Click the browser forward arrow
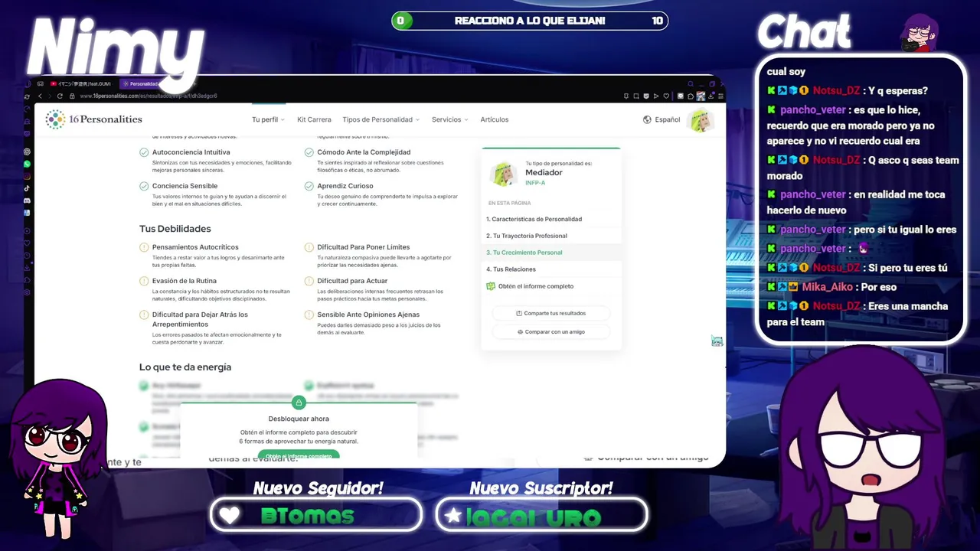This screenshot has width=980, height=551. point(50,96)
